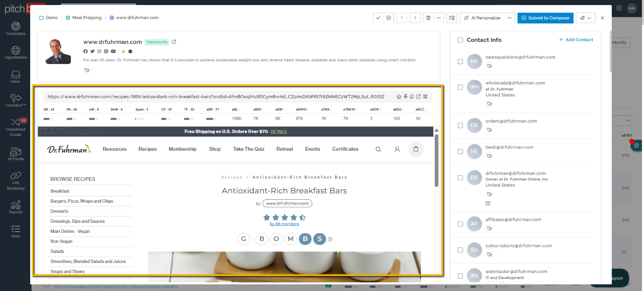Click the DETAILS link in shipping banner

click(278, 131)
